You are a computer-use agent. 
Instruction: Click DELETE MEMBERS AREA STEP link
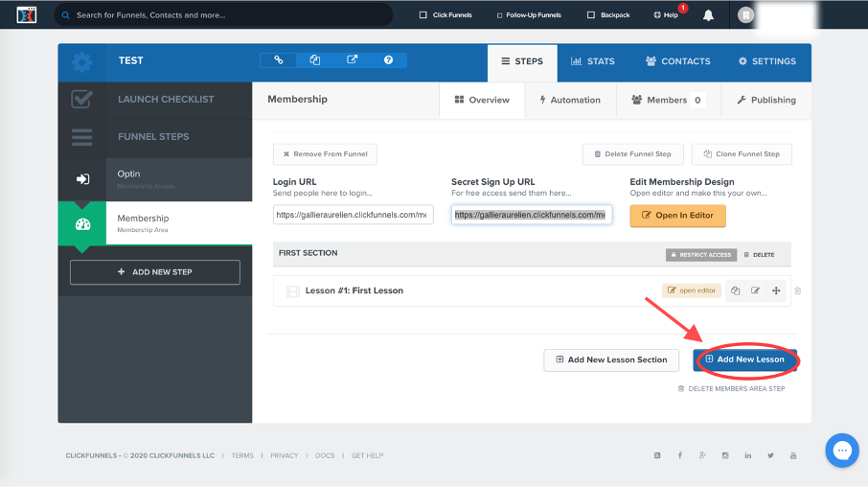731,389
